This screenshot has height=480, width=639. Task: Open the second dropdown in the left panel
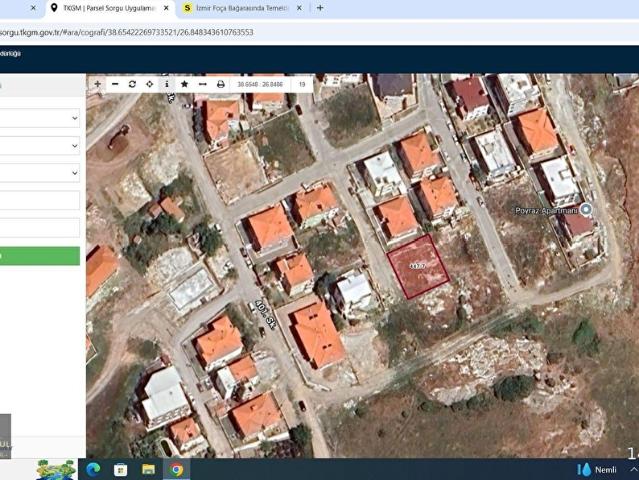tap(40, 145)
